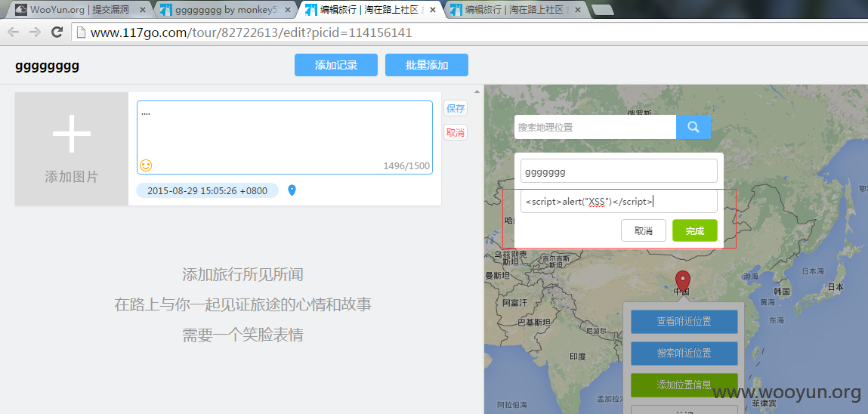This screenshot has width=868, height=414.
Task: Click the green 完成 button
Action: tap(695, 231)
